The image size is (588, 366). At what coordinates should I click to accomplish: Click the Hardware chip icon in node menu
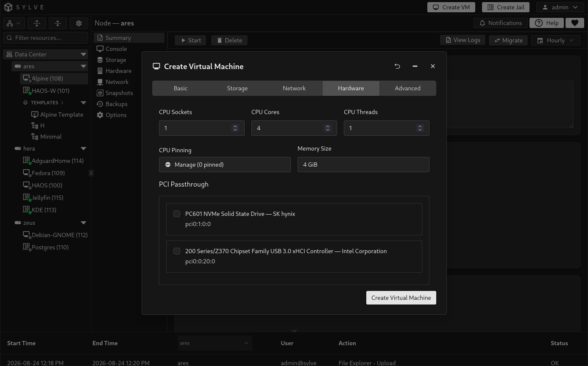pos(100,71)
